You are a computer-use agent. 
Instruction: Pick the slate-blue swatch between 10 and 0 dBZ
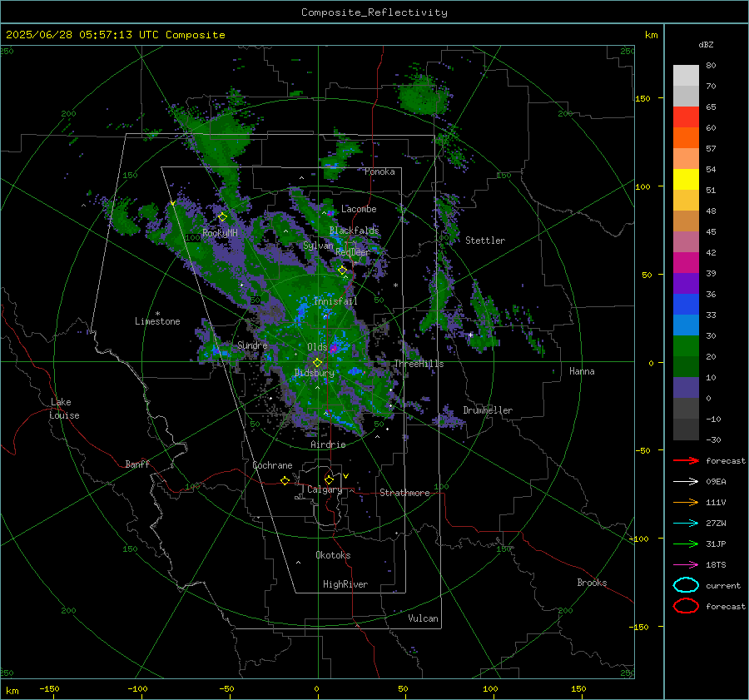click(x=686, y=387)
